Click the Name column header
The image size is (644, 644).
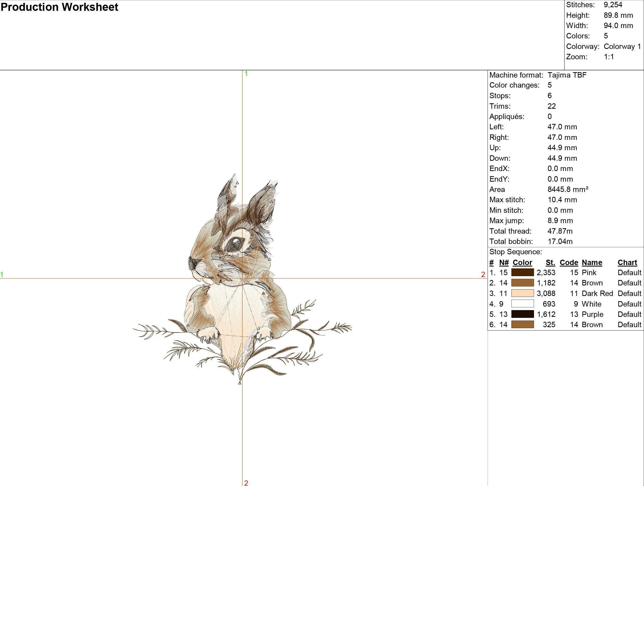click(592, 262)
